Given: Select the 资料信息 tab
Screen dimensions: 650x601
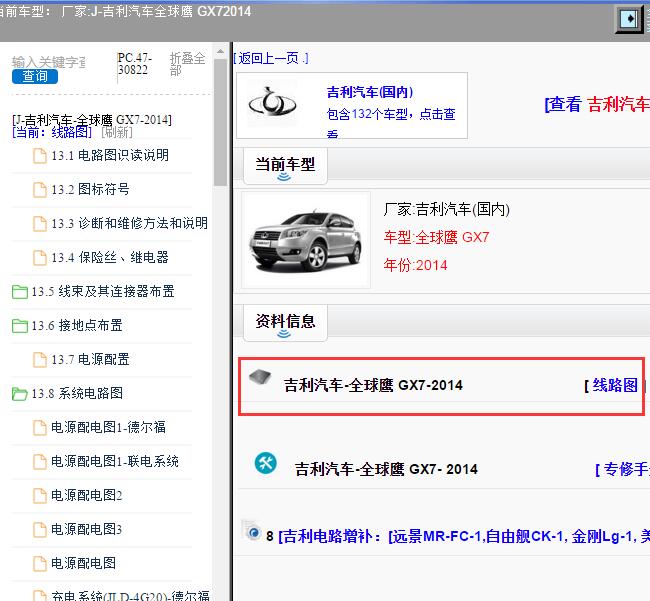Looking at the screenshot, I should pyautogui.click(x=285, y=323).
